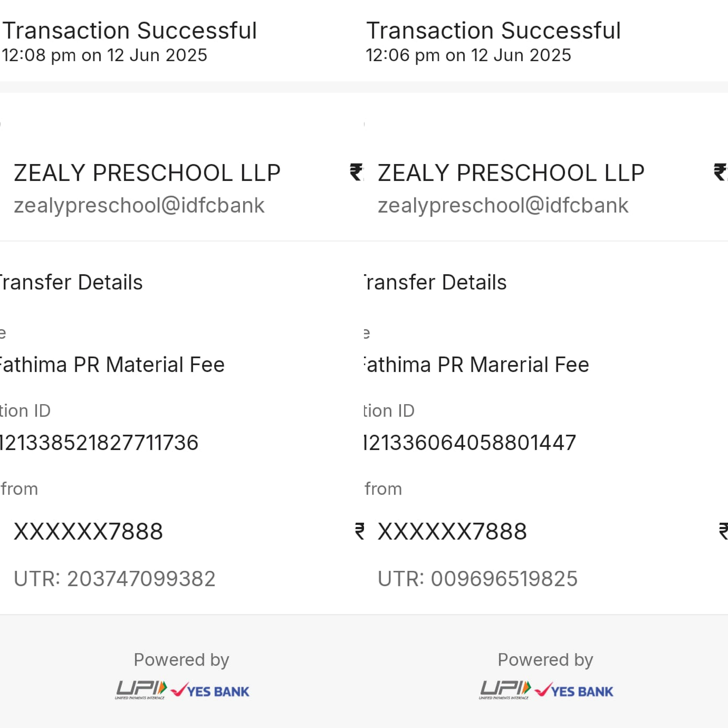The image size is (728, 728).
Task: Click rupee symbol beside left ZEALY PRESCHOOL LLP
Action: (356, 173)
